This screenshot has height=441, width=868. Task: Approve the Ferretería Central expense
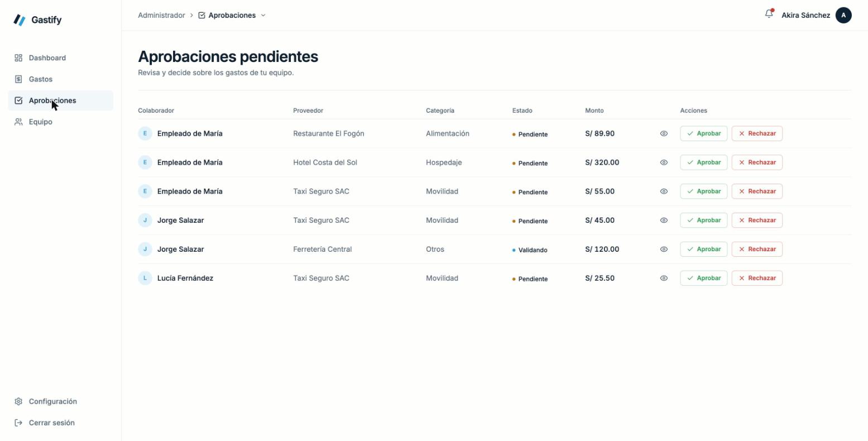703,249
